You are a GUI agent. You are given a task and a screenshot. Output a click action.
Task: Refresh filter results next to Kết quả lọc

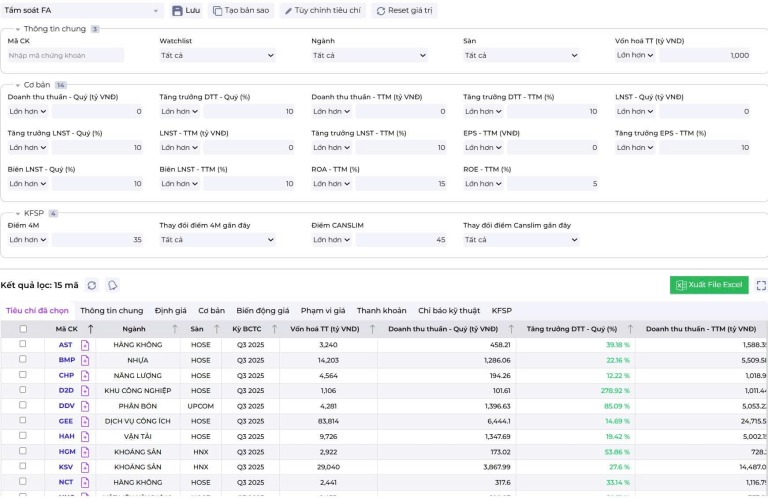(x=92, y=285)
